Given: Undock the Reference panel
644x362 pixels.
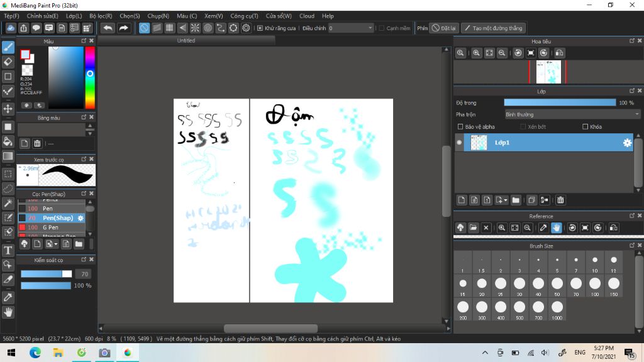Looking at the screenshot, I should [632, 216].
